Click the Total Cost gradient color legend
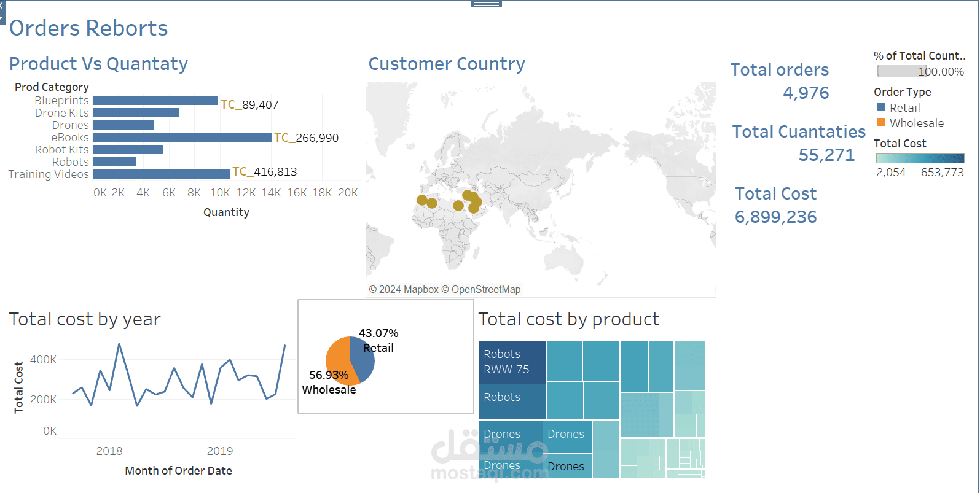 click(920, 158)
